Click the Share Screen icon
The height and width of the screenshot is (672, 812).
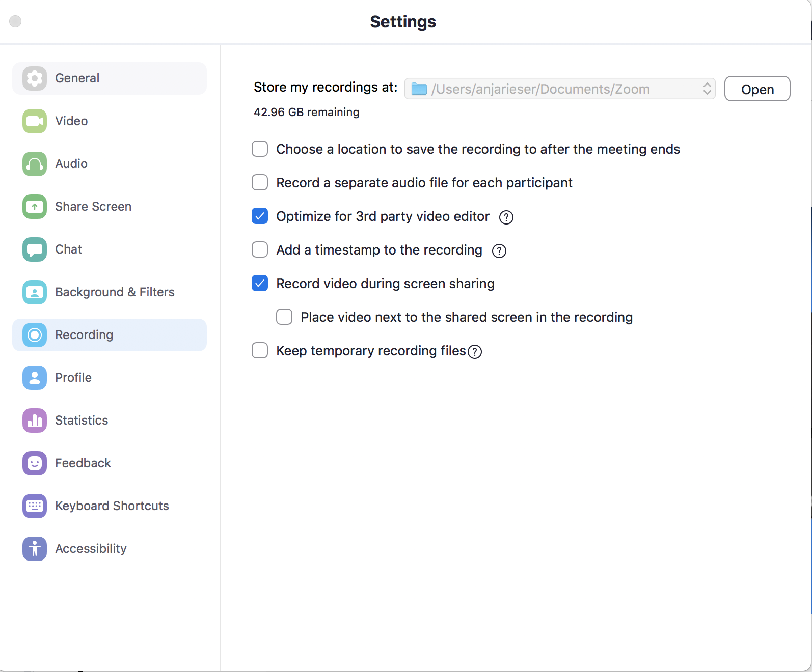click(35, 207)
